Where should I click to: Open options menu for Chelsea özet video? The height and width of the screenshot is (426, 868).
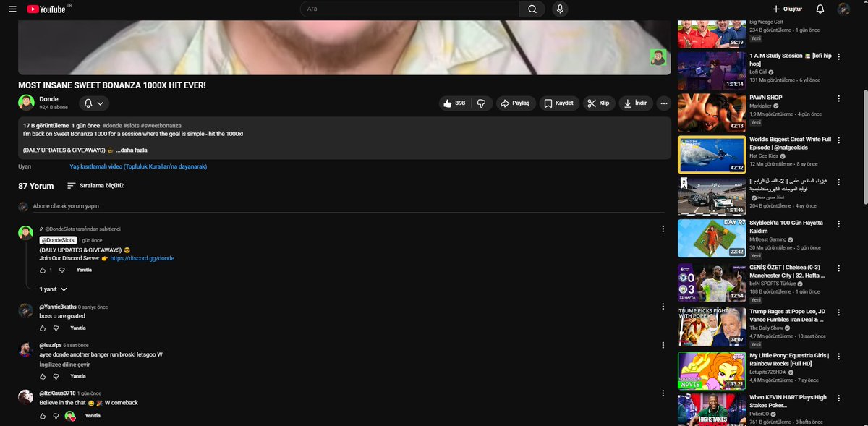click(838, 267)
